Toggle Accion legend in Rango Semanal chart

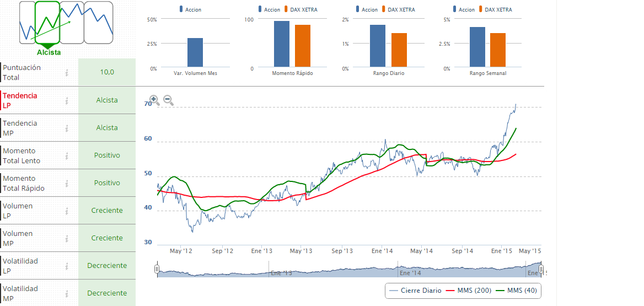point(464,9)
